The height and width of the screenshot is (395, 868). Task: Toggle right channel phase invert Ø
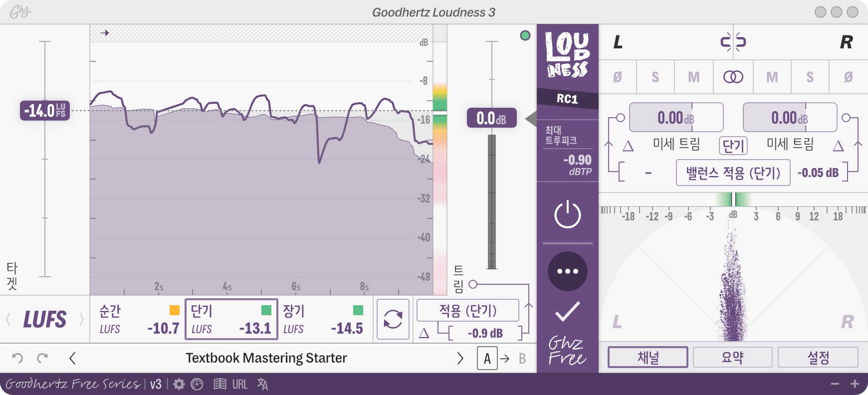(849, 77)
